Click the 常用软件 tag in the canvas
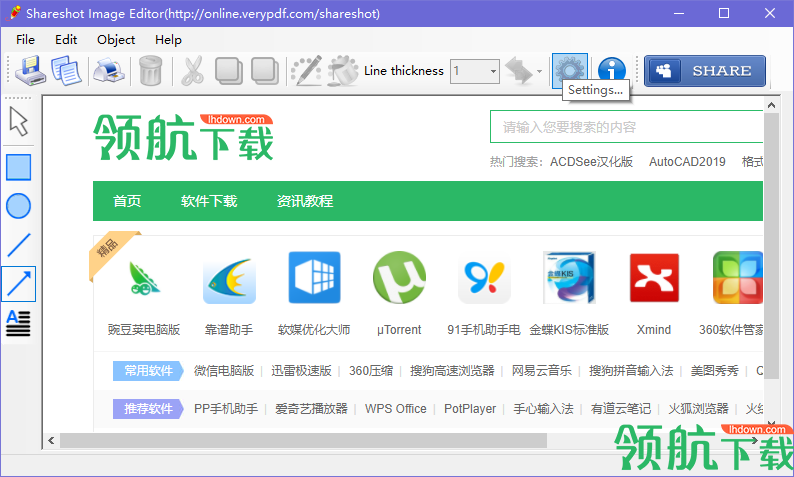The width and height of the screenshot is (794, 477). 148,371
